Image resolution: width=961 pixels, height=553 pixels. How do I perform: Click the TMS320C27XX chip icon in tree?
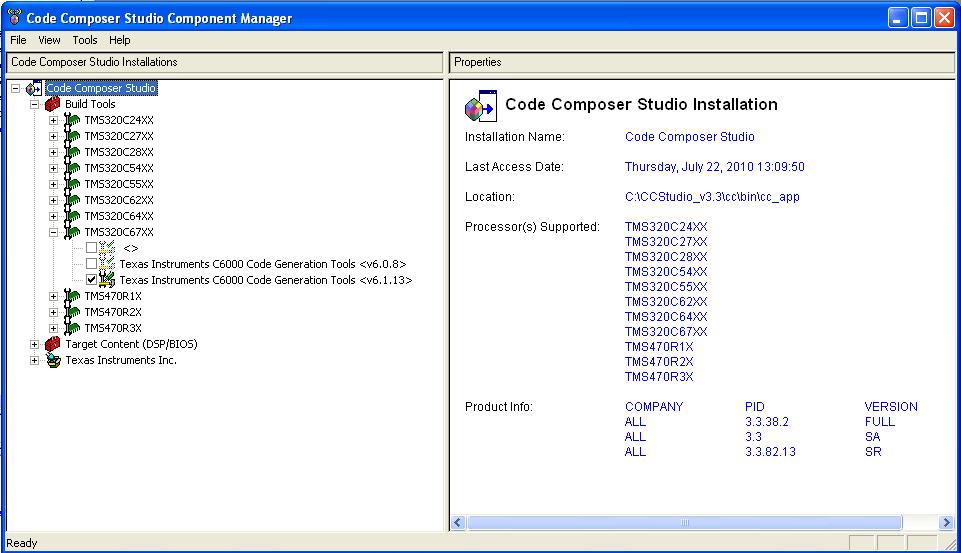72,136
